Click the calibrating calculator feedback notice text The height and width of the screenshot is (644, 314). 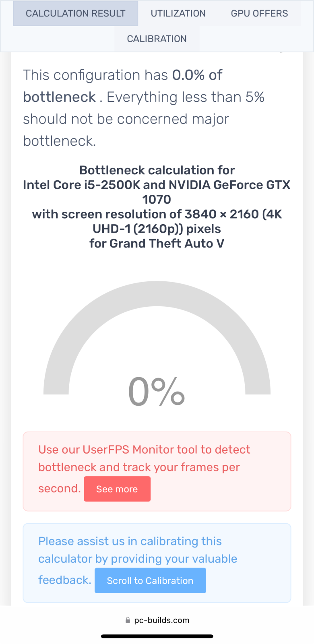pyautogui.click(x=138, y=550)
